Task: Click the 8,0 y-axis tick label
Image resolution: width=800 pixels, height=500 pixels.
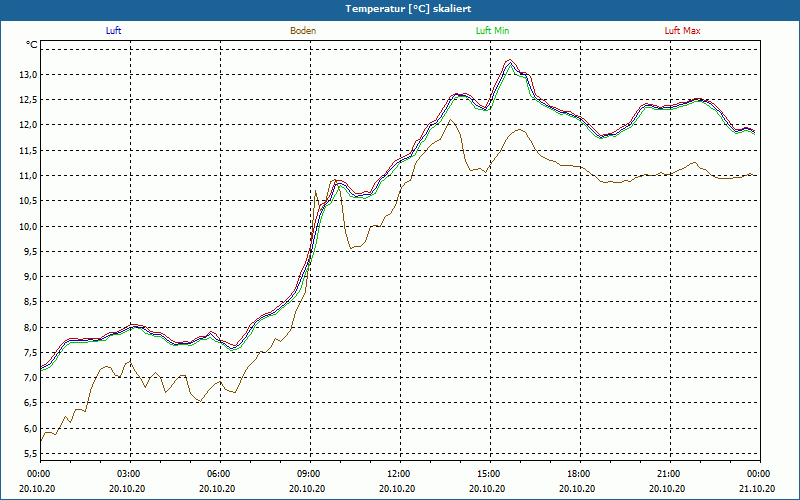Action: tap(31, 327)
